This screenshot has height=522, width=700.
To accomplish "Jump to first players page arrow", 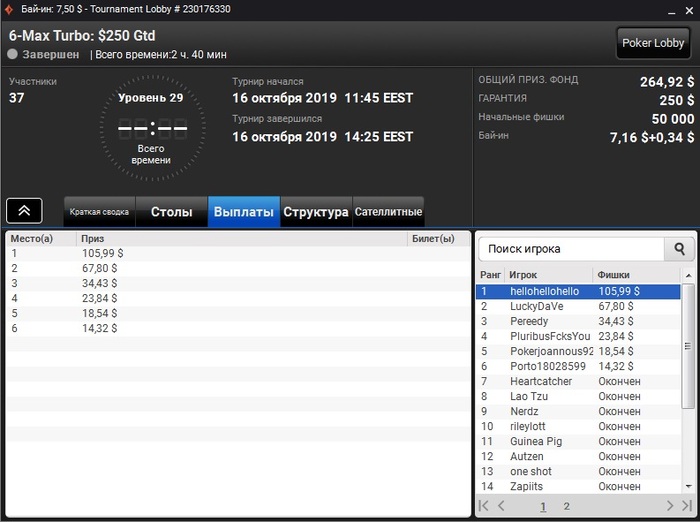I will click(x=483, y=506).
